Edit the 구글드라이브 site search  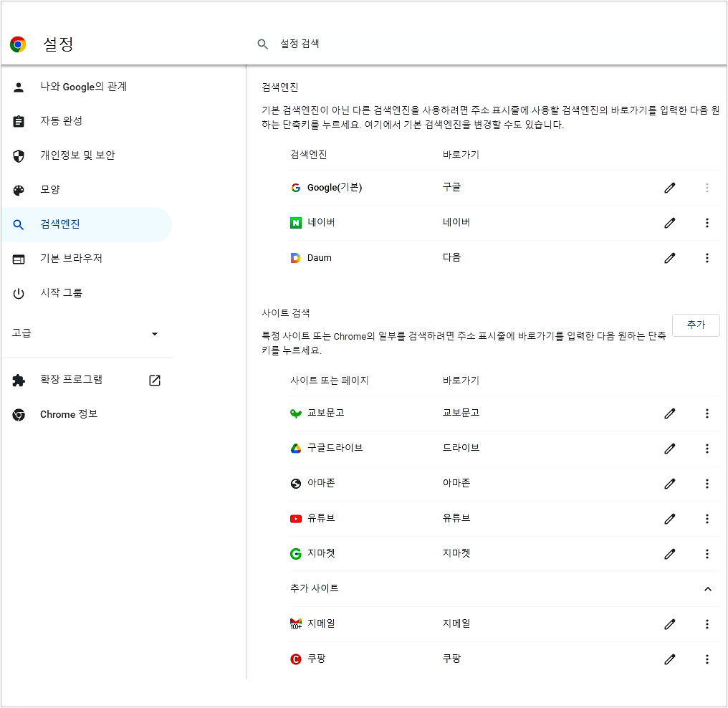pyautogui.click(x=669, y=449)
